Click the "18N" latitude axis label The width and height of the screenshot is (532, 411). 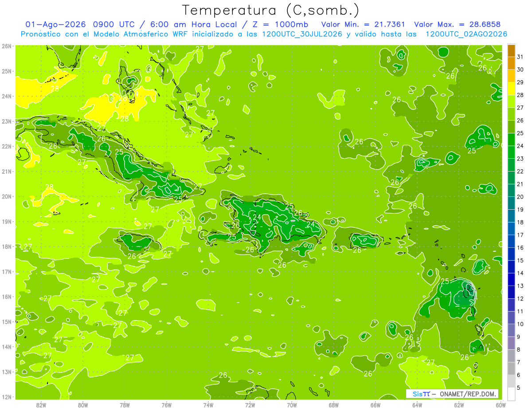click(7, 247)
